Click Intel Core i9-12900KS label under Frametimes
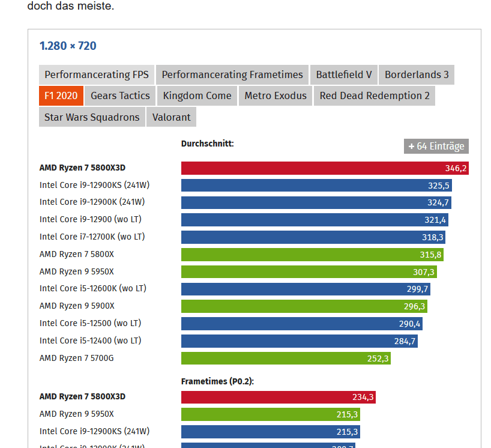 coord(95,431)
